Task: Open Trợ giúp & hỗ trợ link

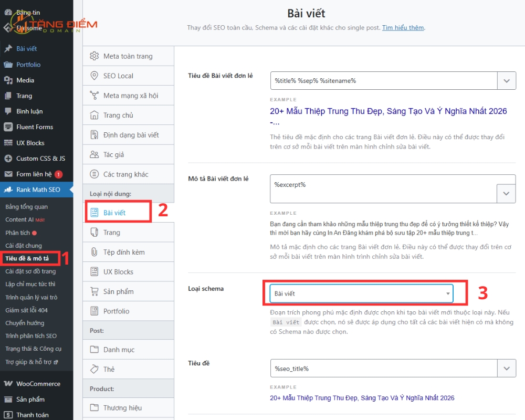Action: (x=31, y=362)
